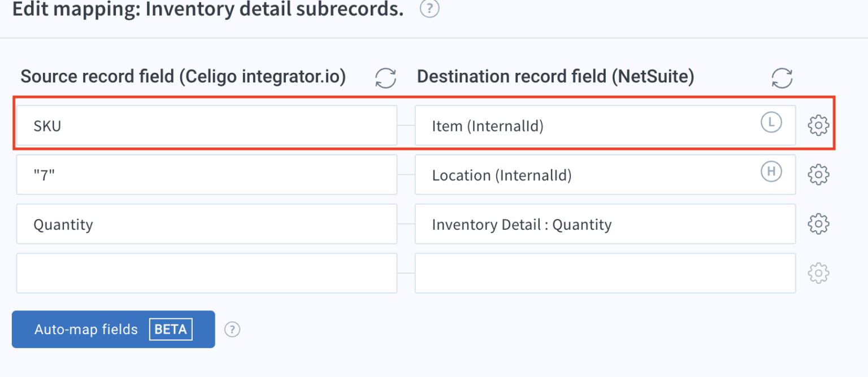Select the Quantity source field input
The height and width of the screenshot is (377, 868).
pyautogui.click(x=170, y=223)
